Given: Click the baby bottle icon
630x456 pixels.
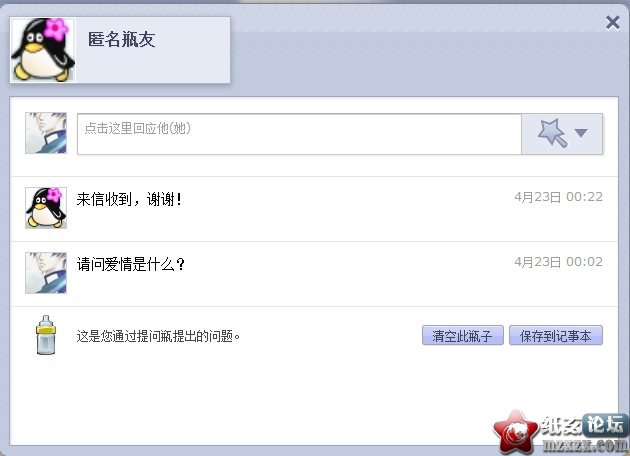Looking at the screenshot, I should pos(46,335).
